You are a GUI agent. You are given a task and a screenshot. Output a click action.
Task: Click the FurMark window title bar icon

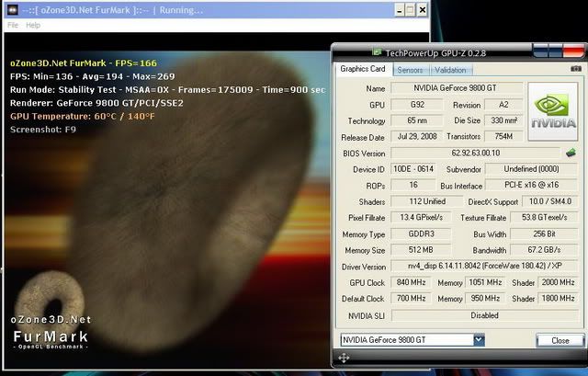click(12, 10)
